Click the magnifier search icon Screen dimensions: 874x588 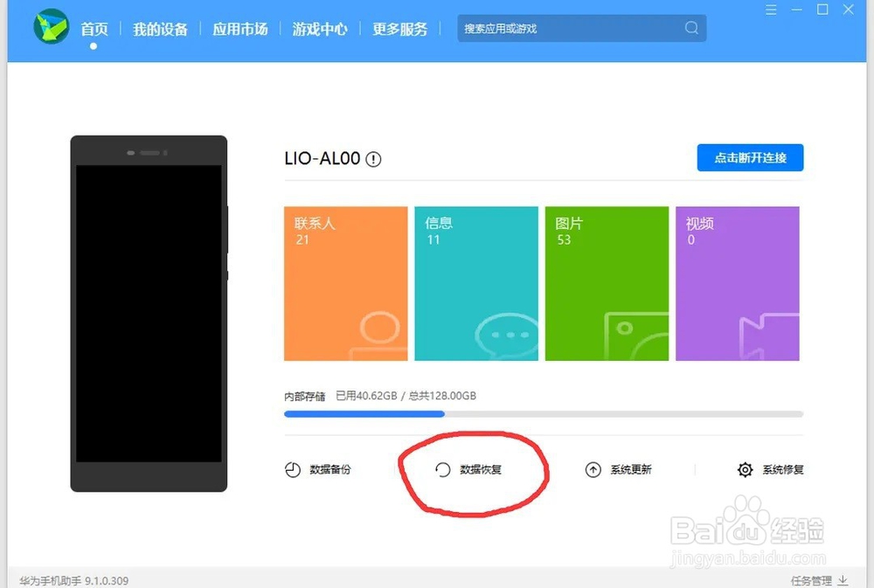pyautogui.click(x=691, y=28)
